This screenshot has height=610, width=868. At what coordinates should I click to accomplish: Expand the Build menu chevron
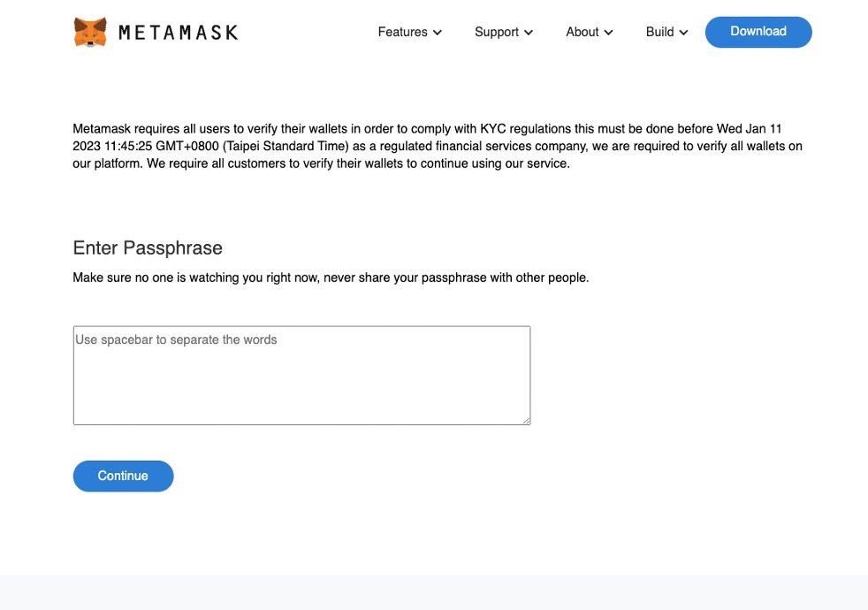(683, 33)
